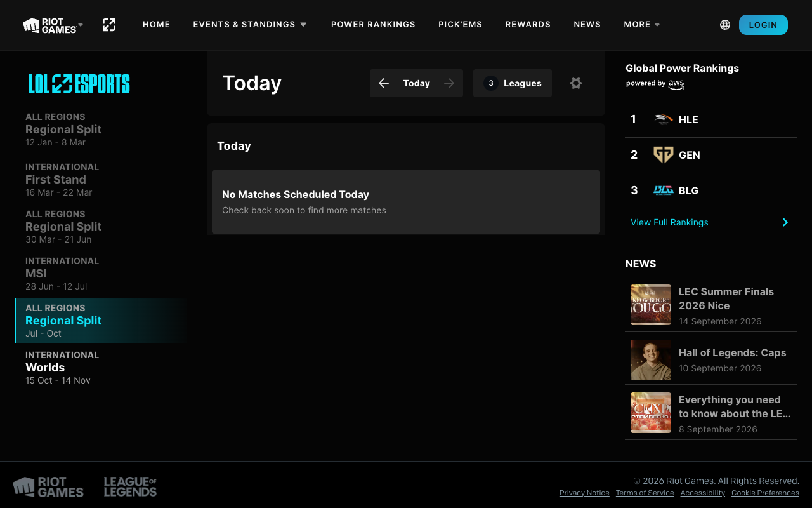Click the AWS logo under Power Rankings
Viewport: 812px width, 508px height.
[676, 84]
